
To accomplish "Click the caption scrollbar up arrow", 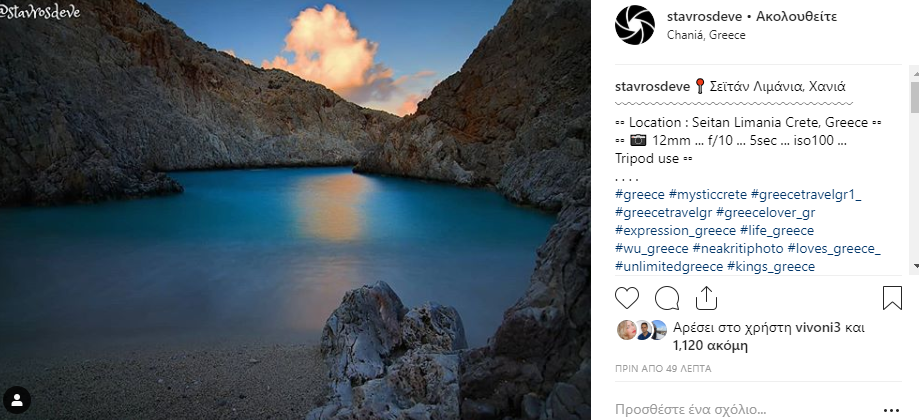I will click(914, 73).
